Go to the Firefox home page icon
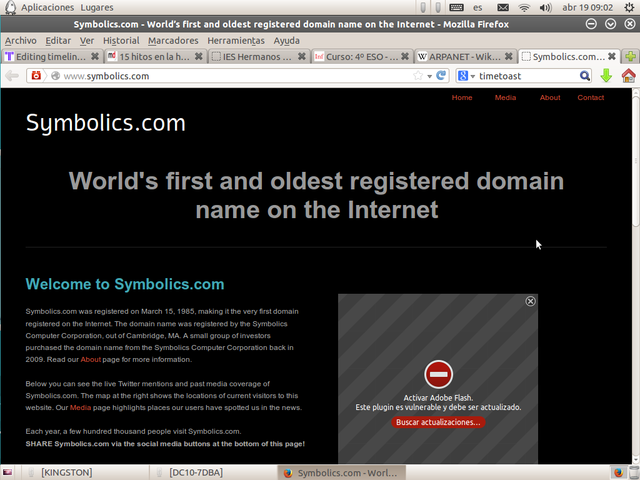Screen dimensions: 640x480 click(x=629, y=76)
